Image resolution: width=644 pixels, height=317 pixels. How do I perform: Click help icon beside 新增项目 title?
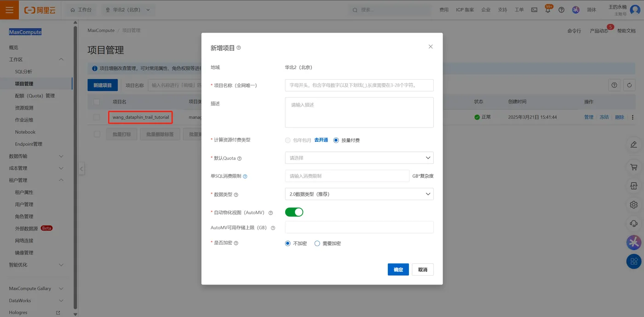click(x=238, y=48)
